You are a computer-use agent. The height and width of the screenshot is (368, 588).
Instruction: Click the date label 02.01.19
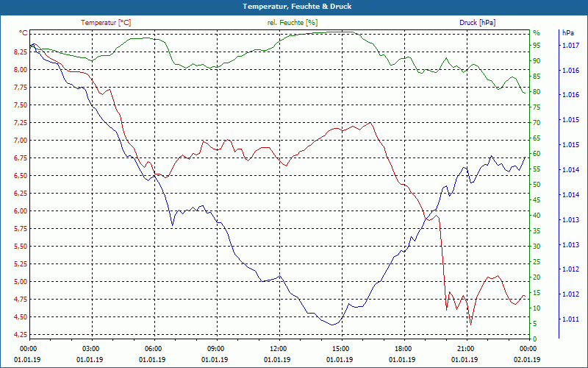(x=527, y=360)
